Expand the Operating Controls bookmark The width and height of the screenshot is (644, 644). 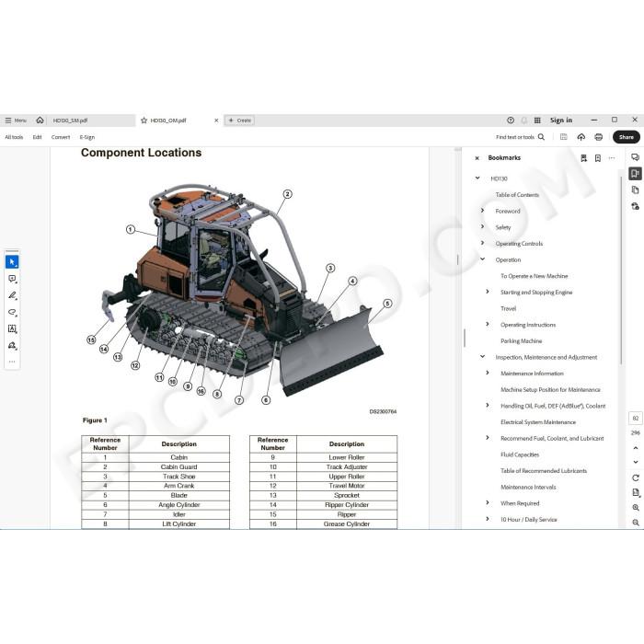(483, 243)
